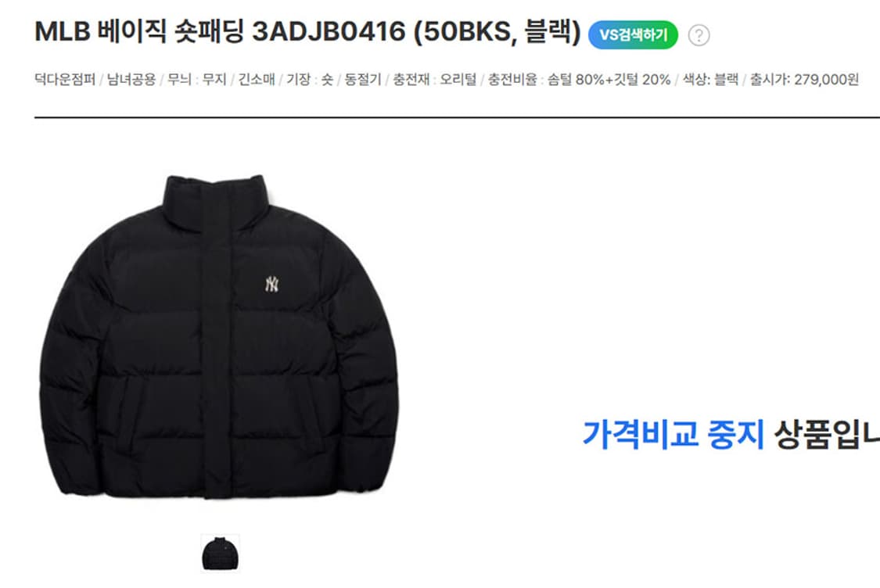
Task: Click the 동절기 season tag
Action: pyautogui.click(x=362, y=80)
